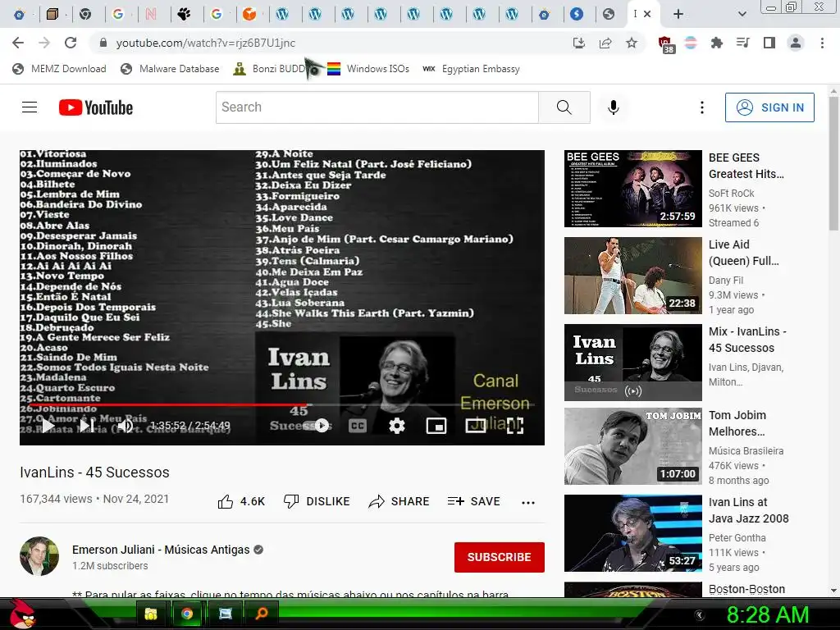Show hidden tray icons arrow
The width and height of the screenshot is (840, 630).
pyautogui.click(x=699, y=615)
